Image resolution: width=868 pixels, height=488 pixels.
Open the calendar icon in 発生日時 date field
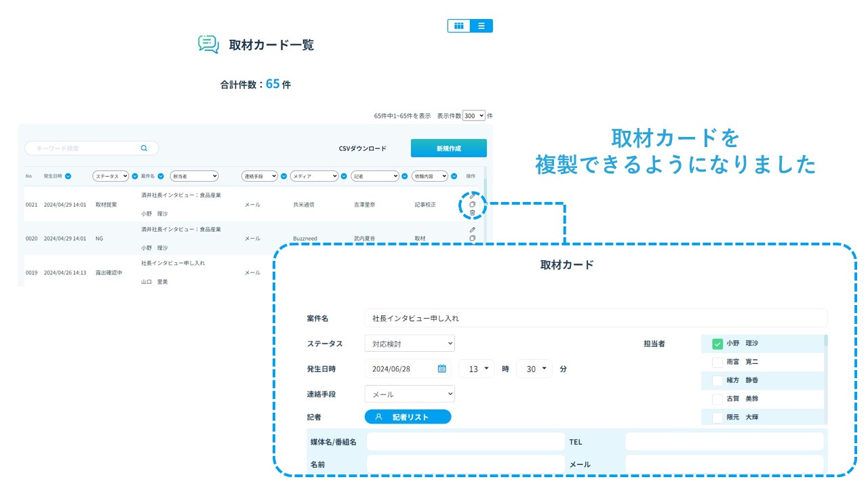(441, 369)
